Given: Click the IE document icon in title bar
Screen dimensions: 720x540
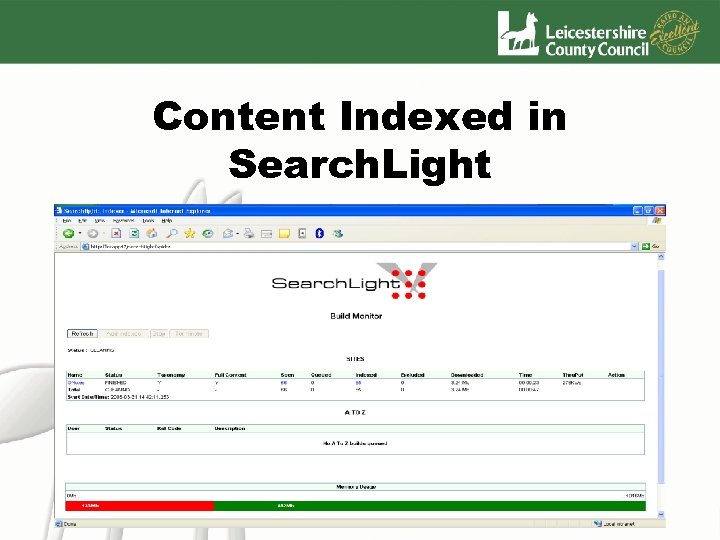Looking at the screenshot, I should pyautogui.click(x=59, y=211).
